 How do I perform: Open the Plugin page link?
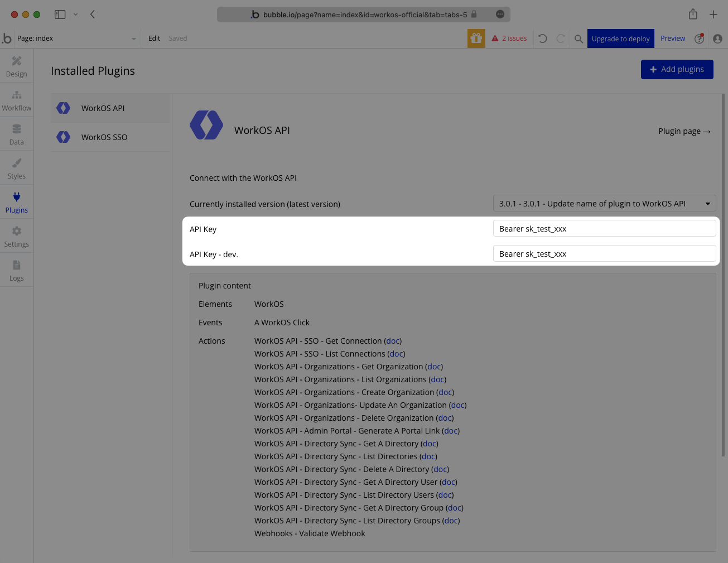point(684,131)
